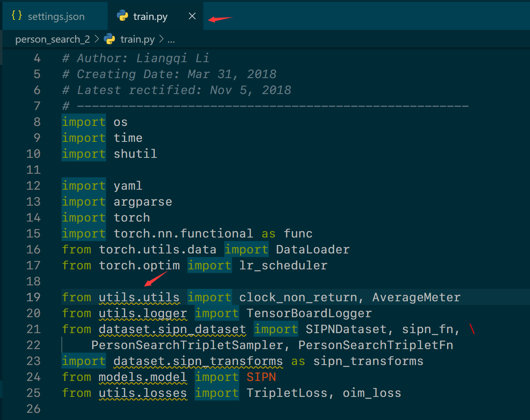Click the Python icon on the train.py tab

pos(122,16)
